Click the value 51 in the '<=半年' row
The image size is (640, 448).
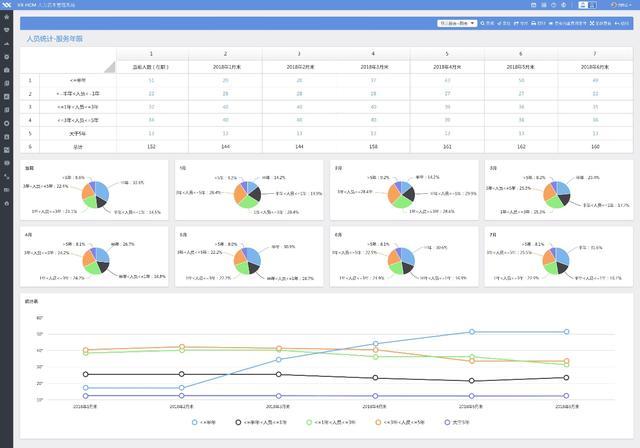coord(151,80)
